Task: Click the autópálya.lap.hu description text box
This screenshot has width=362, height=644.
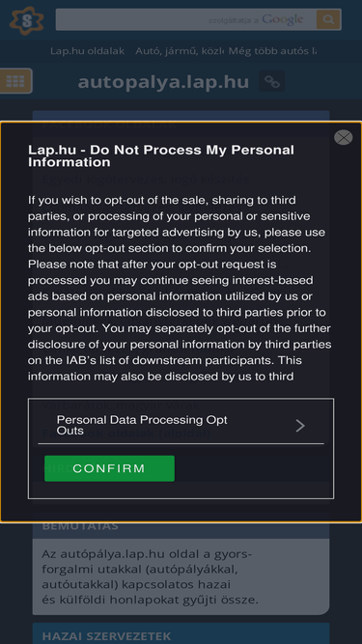Action: click(x=181, y=576)
